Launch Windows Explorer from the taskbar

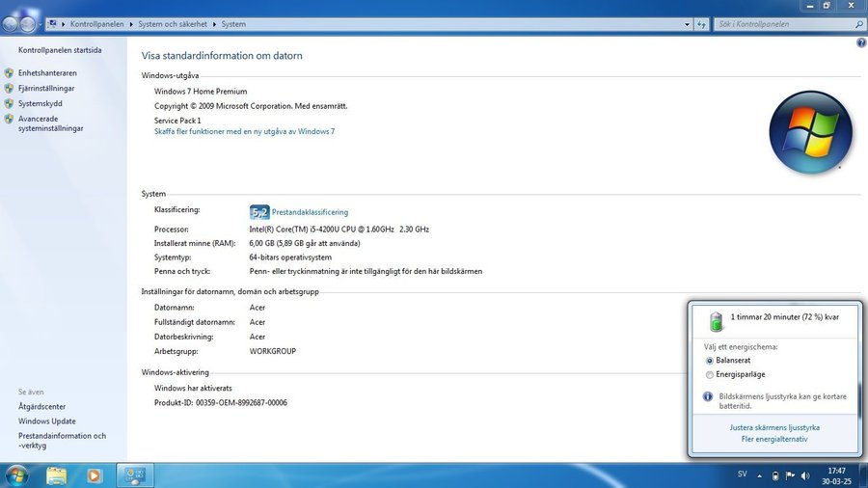[57, 474]
